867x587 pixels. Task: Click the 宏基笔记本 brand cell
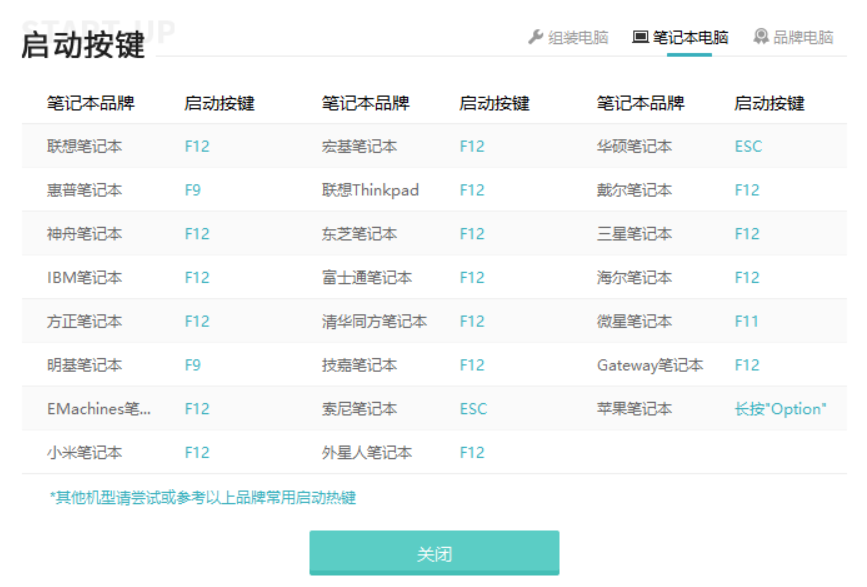359,146
